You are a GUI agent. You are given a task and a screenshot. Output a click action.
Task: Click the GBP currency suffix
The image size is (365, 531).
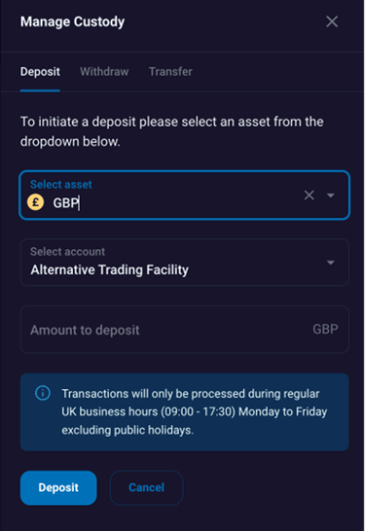(325, 329)
